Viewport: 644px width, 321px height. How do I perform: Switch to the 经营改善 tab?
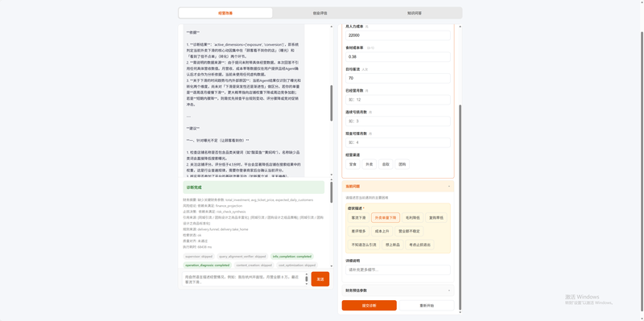[x=225, y=13]
